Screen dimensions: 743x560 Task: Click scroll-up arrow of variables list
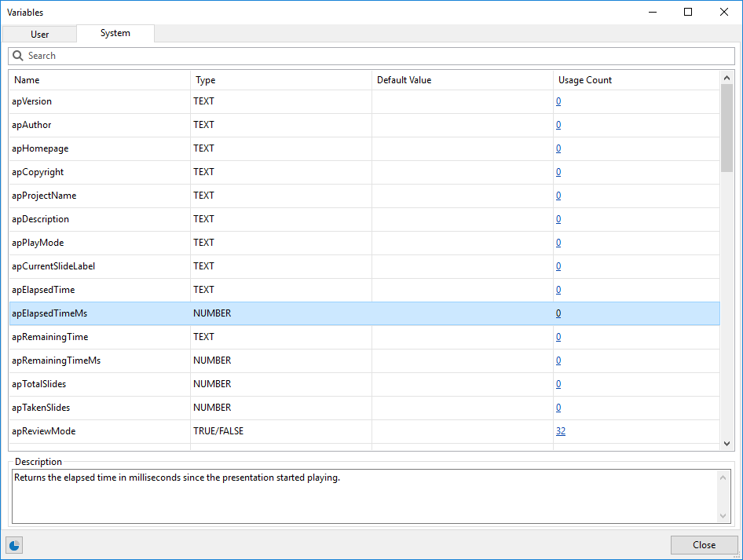727,78
